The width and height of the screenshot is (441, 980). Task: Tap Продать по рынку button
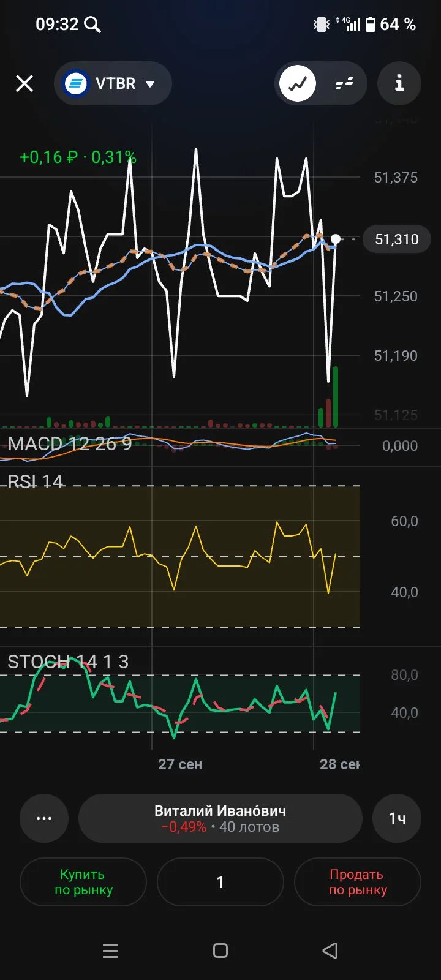click(x=358, y=882)
